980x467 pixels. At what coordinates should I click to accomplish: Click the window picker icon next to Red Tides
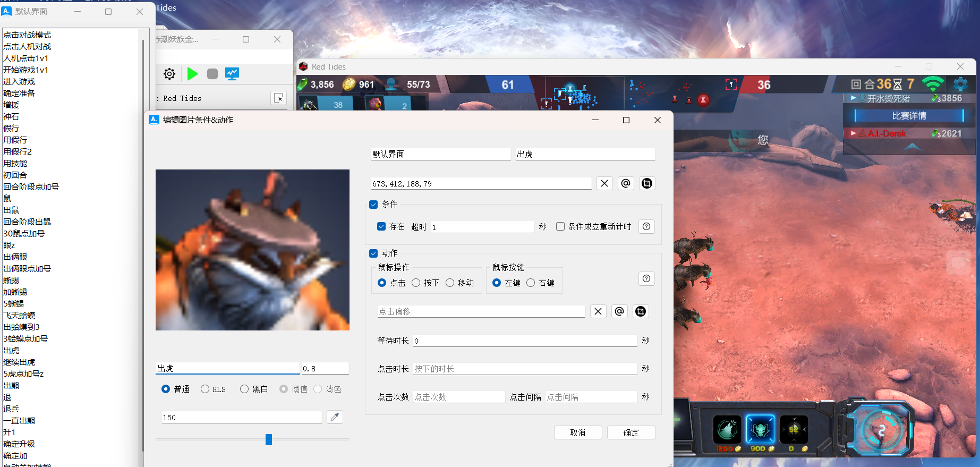pos(279,98)
